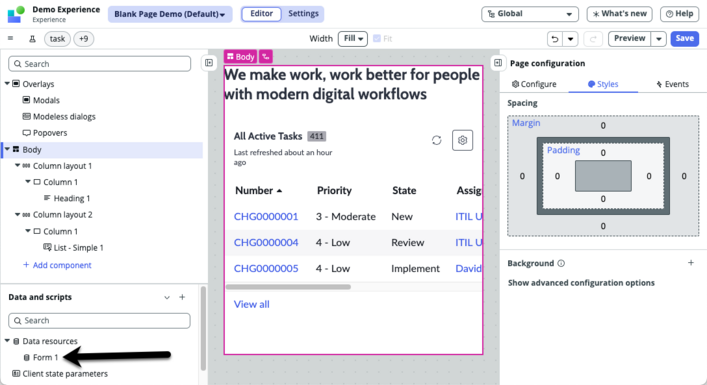Click the list horizontal scrollbar
The width and height of the screenshot is (707, 385).
[x=288, y=287]
